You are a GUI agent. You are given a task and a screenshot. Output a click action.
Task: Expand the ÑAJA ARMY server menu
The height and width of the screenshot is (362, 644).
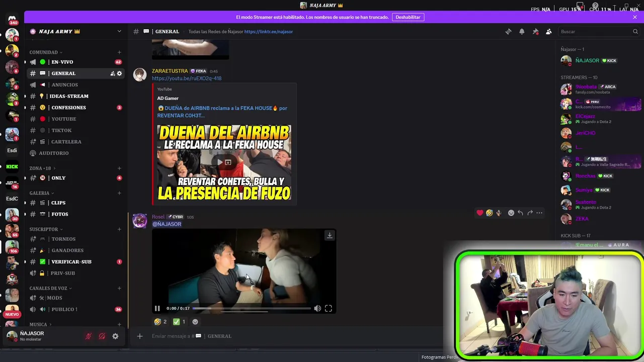tap(119, 31)
